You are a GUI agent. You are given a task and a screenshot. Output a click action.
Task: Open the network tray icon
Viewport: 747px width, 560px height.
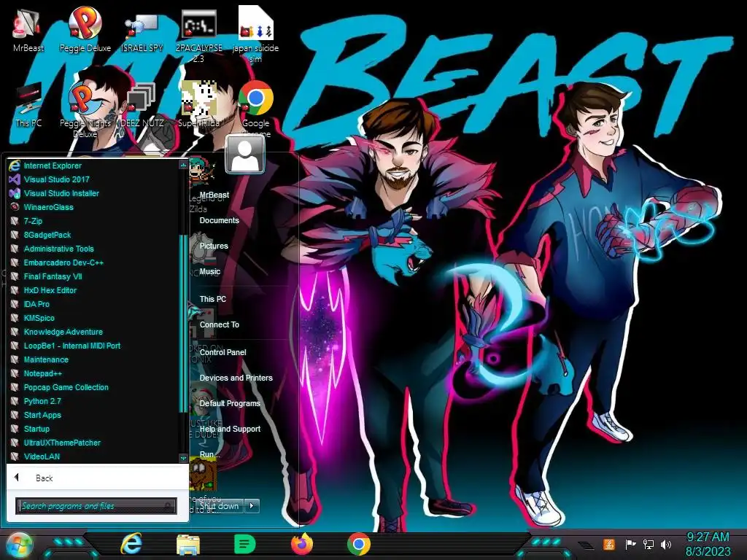(x=649, y=544)
